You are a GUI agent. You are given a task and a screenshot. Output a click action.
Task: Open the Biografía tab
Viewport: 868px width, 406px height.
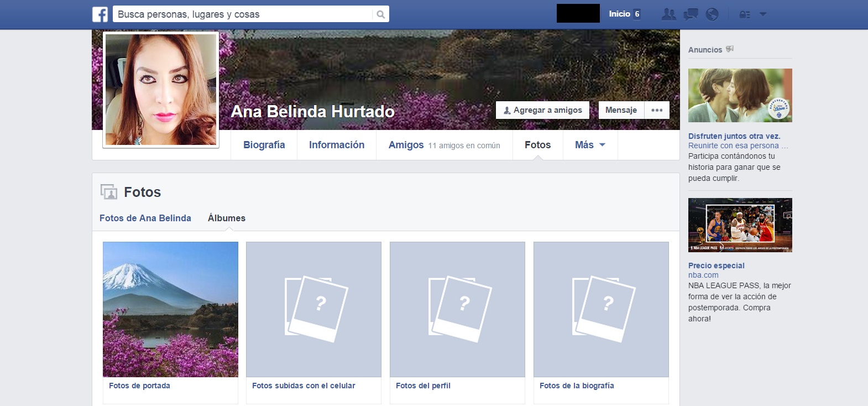(264, 145)
